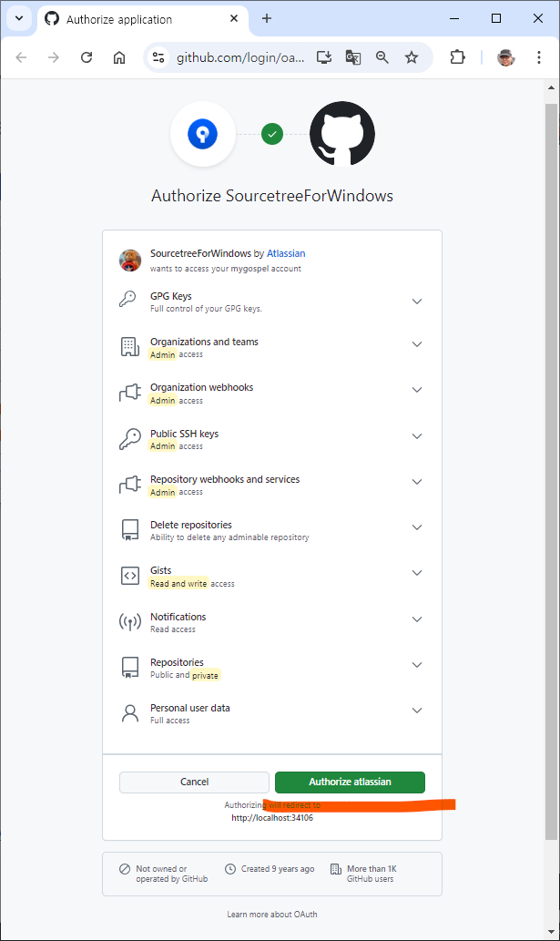560x941 pixels.
Task: Expand Personal user data permission
Action: click(x=417, y=711)
